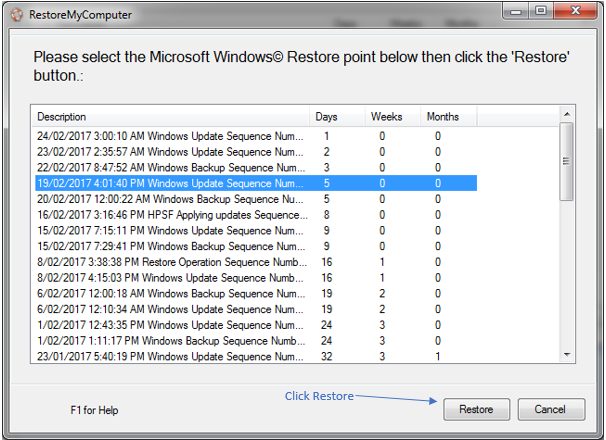Select restore point 1/02/2017 1:11:17 PM
This screenshot has height=440, width=606.
(256, 341)
